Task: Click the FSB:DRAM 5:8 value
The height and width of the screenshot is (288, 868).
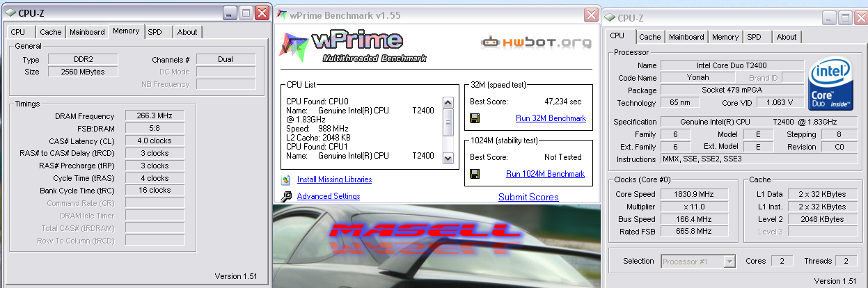Action: click(155, 128)
